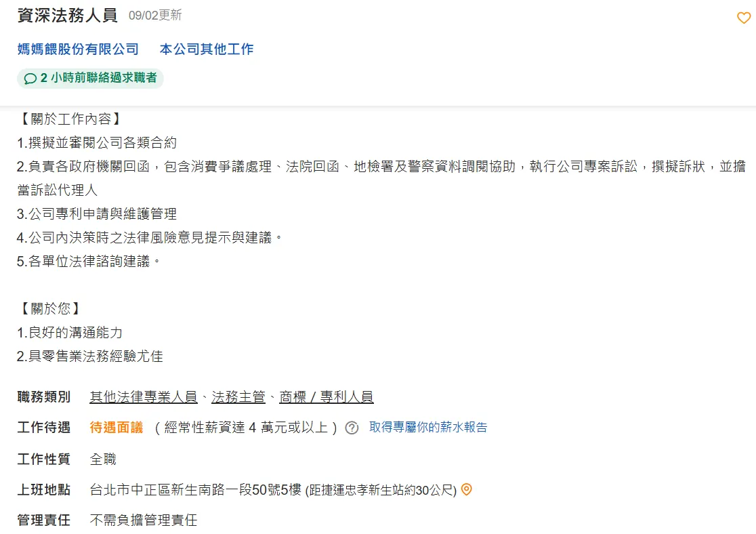Open map via the orange location pin

(x=466, y=489)
